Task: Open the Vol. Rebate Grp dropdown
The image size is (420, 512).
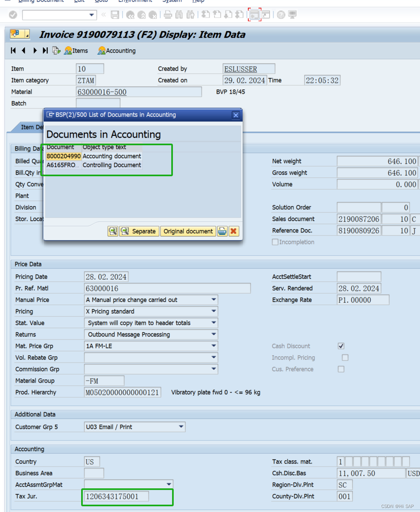Action: (x=214, y=357)
